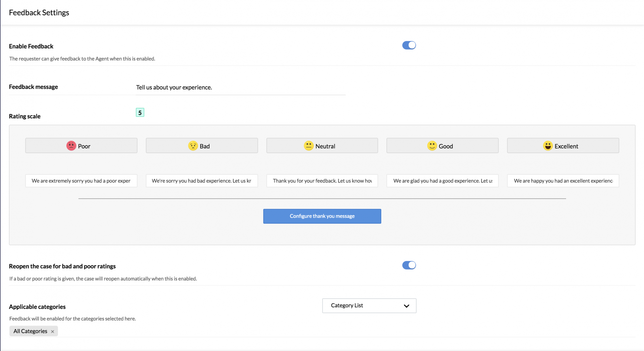Remove the All Categories tag
This screenshot has width=644, height=351.
52,331
